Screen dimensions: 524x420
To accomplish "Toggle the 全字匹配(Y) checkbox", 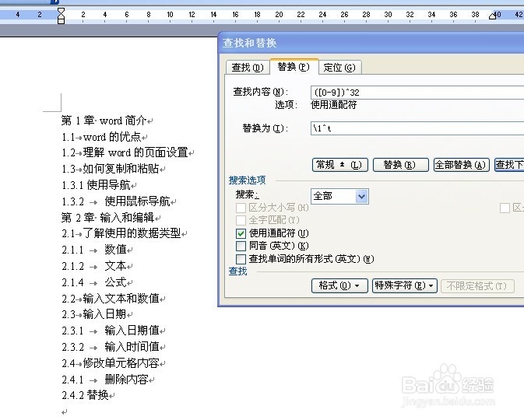I will 241,220.
